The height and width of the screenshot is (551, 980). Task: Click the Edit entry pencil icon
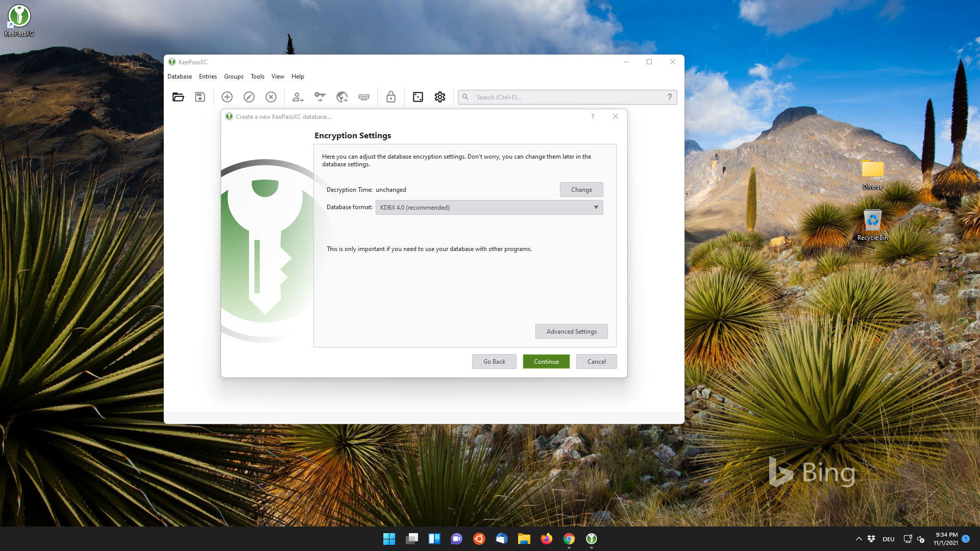pos(249,97)
